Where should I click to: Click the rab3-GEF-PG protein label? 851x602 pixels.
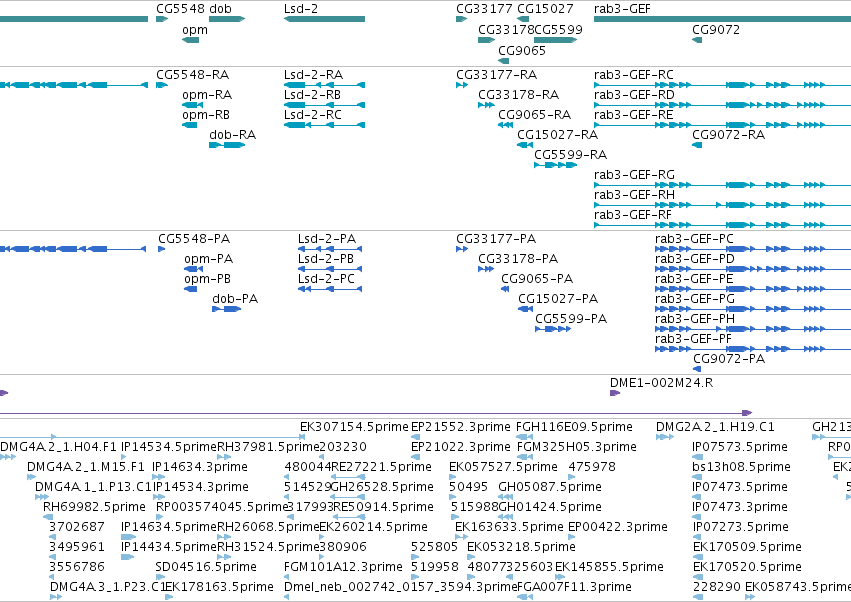click(x=695, y=299)
